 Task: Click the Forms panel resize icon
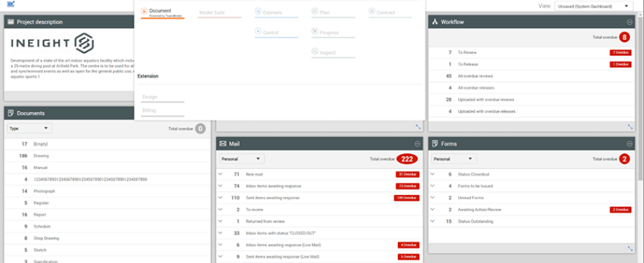point(630,249)
